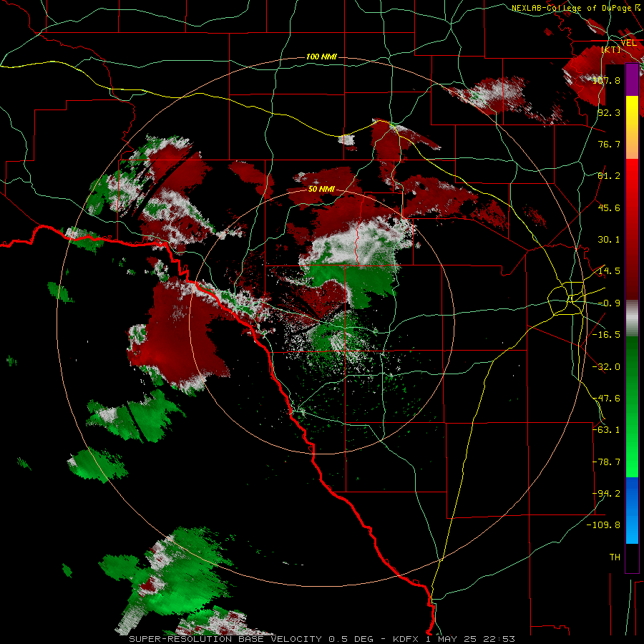
Task: Click the VEL legend title
Action: (x=628, y=43)
